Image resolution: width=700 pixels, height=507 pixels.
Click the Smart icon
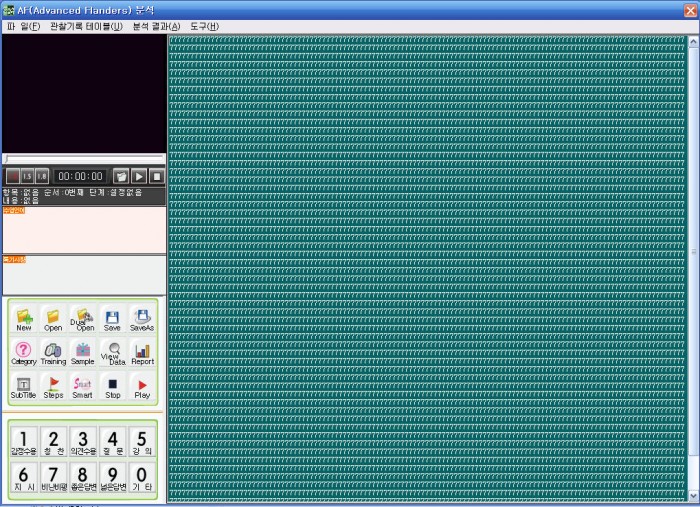(83, 387)
